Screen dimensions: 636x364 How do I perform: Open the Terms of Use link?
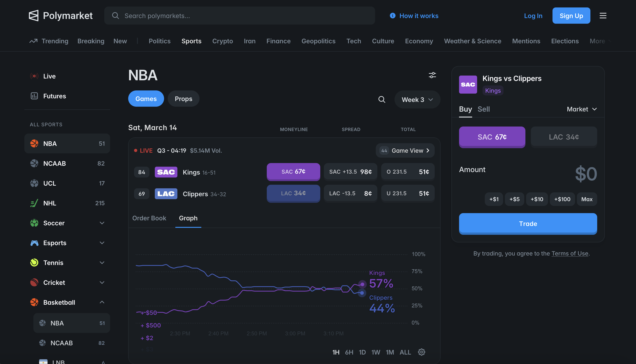pyautogui.click(x=570, y=253)
